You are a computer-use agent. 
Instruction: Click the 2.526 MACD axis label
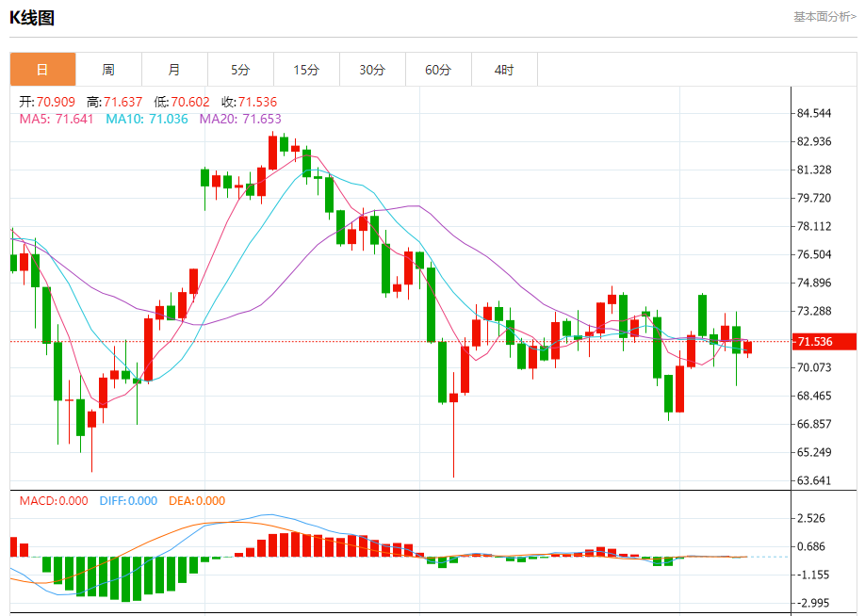811,518
